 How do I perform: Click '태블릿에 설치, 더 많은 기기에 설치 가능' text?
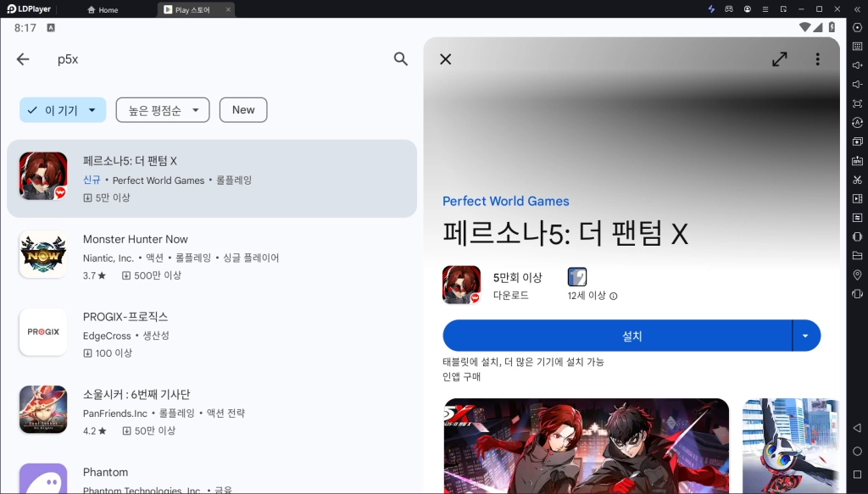(x=523, y=362)
